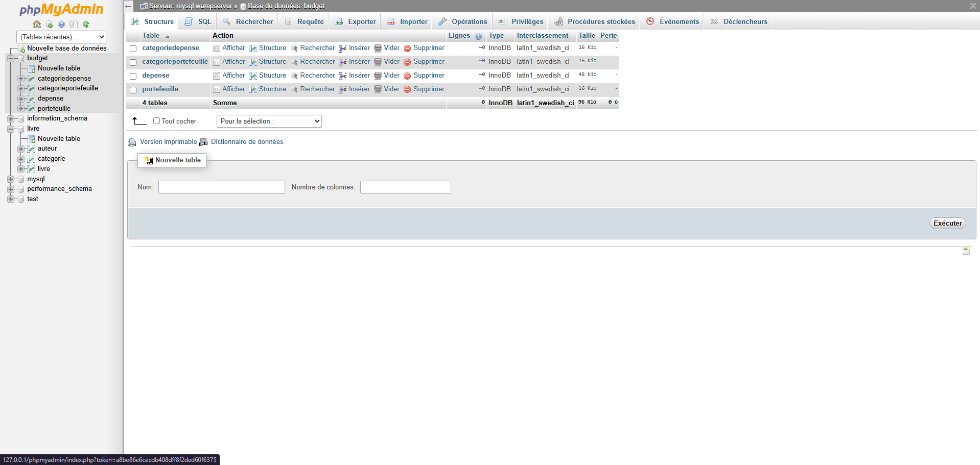Expand the mysql database tree node
The height and width of the screenshot is (465, 980).
[x=11, y=179]
